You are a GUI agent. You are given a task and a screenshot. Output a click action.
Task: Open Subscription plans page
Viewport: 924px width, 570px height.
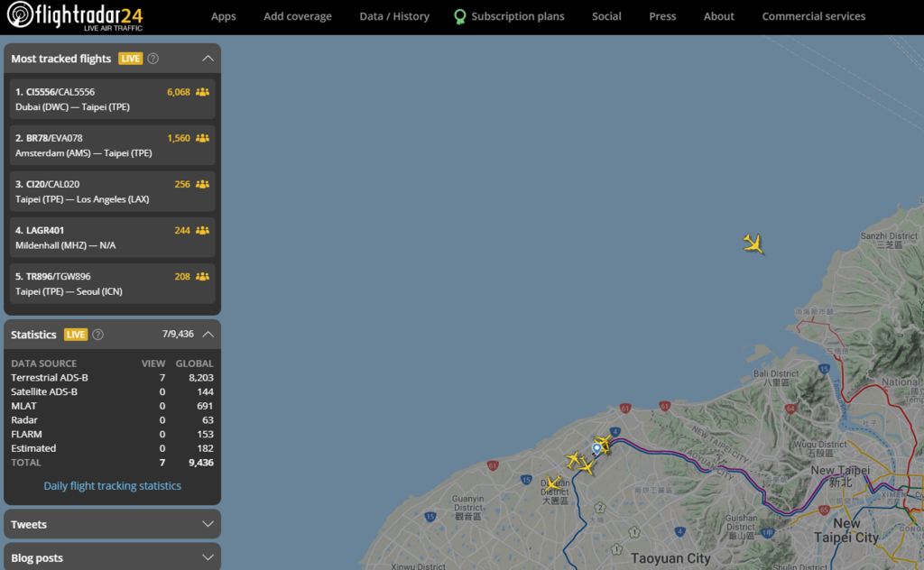[517, 16]
